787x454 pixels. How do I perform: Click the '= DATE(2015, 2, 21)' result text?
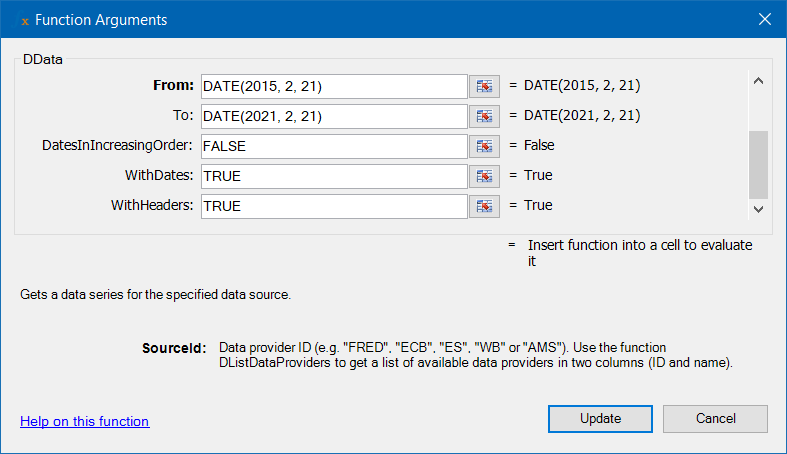575,85
